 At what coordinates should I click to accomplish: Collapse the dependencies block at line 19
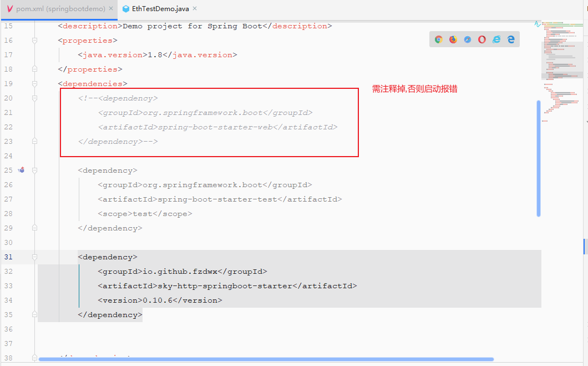tap(34, 83)
